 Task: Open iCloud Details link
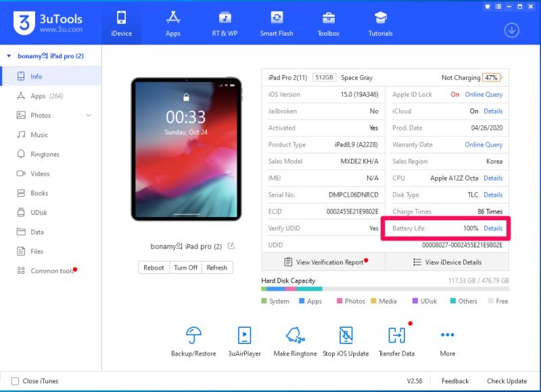pyautogui.click(x=493, y=111)
